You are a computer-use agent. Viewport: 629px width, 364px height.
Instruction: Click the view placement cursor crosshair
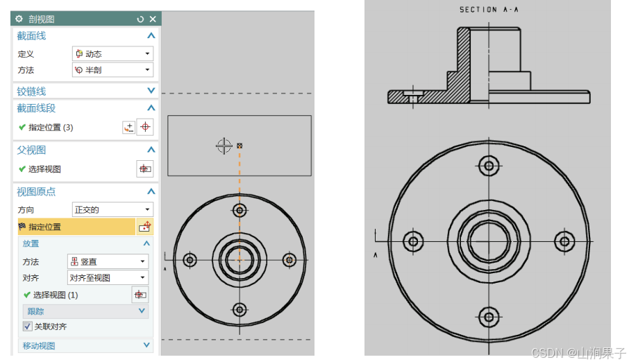[x=224, y=146]
